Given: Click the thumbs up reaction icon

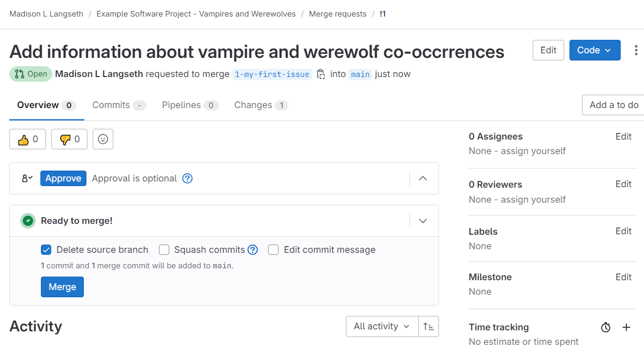Looking at the screenshot, I should pos(23,140).
